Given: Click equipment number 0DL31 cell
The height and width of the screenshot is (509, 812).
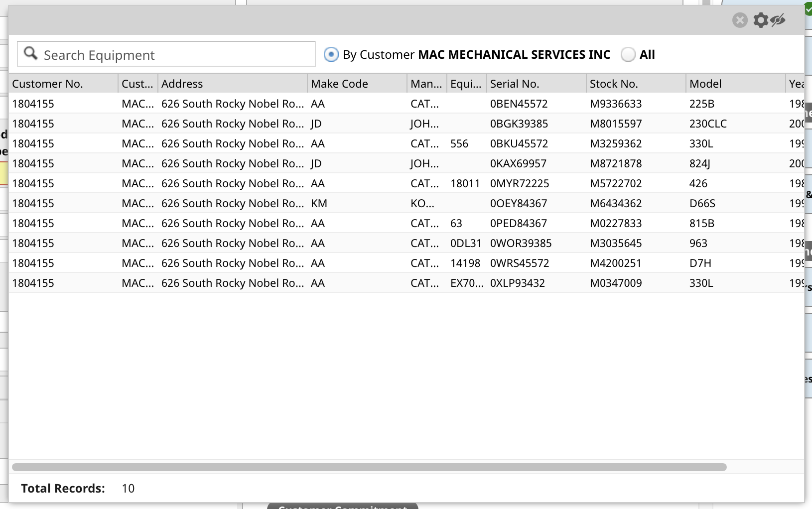Looking at the screenshot, I should click(466, 243).
